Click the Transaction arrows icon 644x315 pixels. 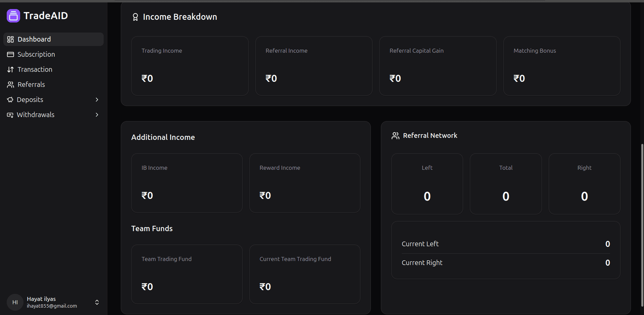point(10,69)
